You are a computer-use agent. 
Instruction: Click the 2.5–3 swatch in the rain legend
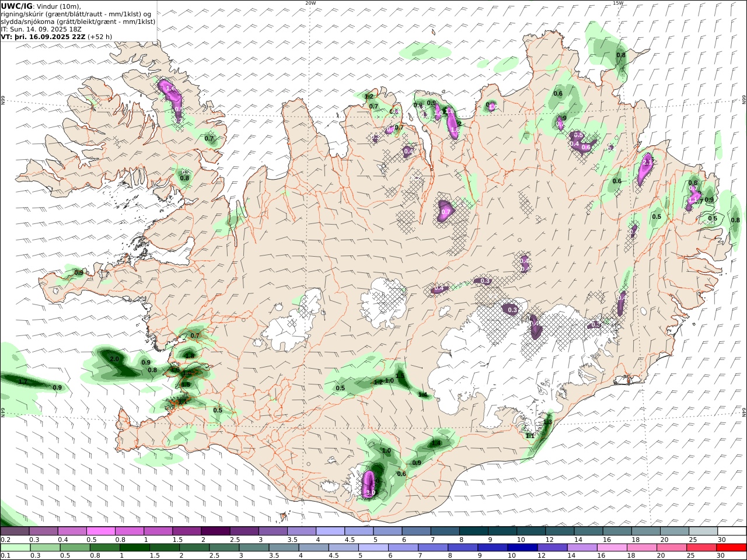click(224, 548)
